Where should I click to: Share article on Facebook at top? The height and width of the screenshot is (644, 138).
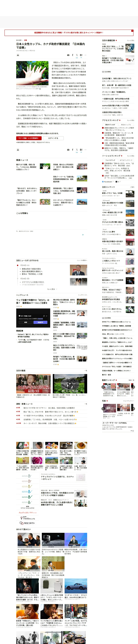(x=73, y=55)
